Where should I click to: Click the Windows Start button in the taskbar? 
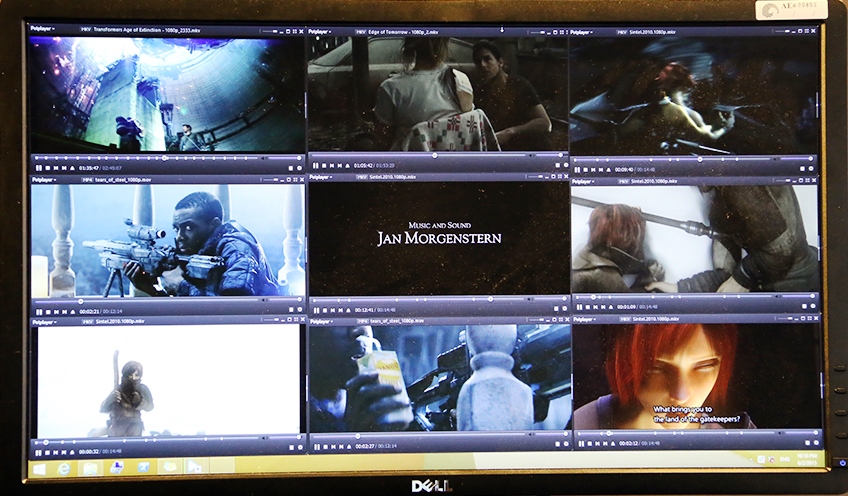click(38, 468)
